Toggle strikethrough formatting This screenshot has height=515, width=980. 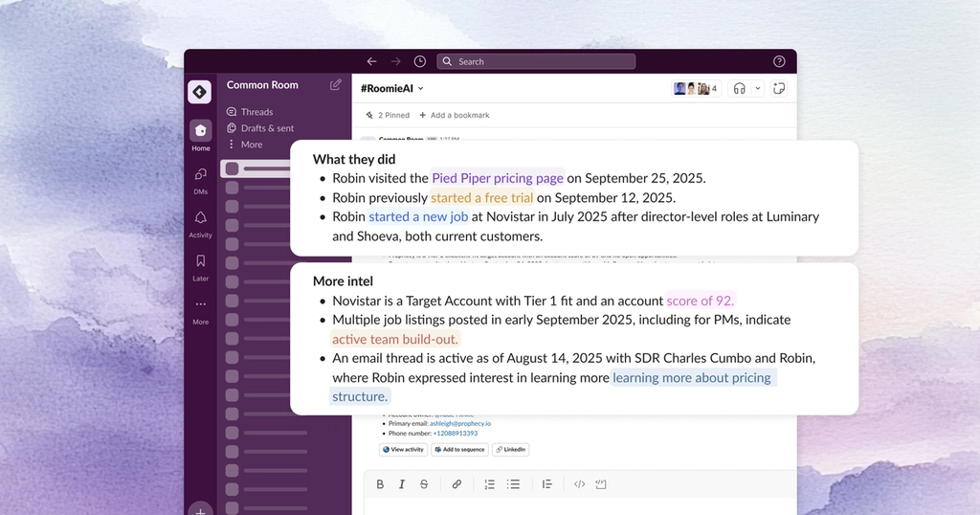pyautogui.click(x=424, y=484)
